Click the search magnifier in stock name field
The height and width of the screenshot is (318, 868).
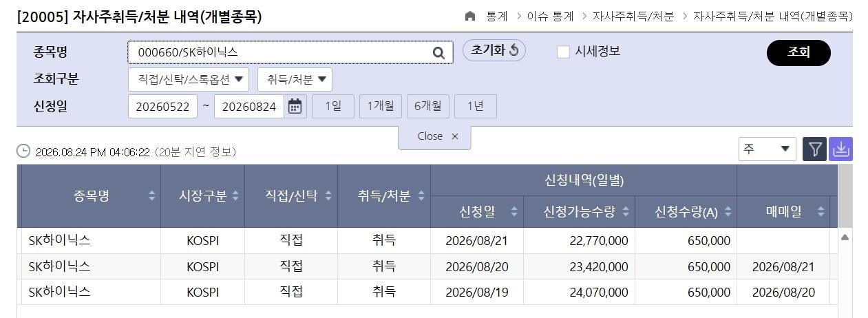[x=438, y=52]
